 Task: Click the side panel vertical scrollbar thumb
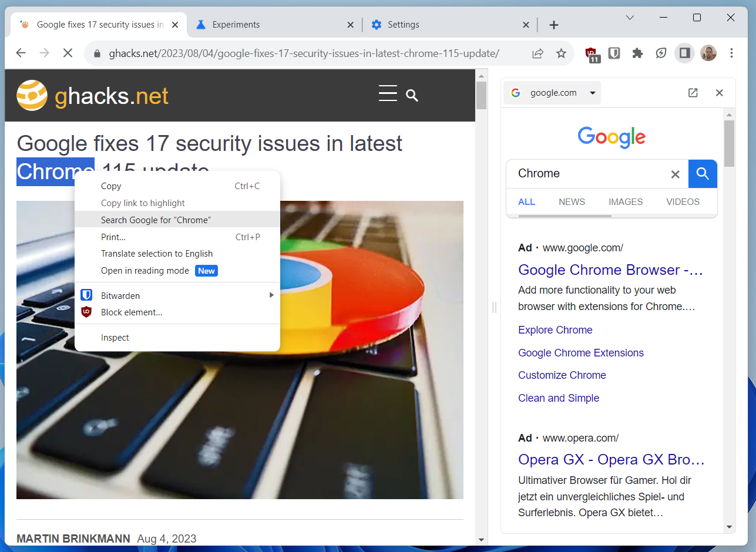point(729,144)
